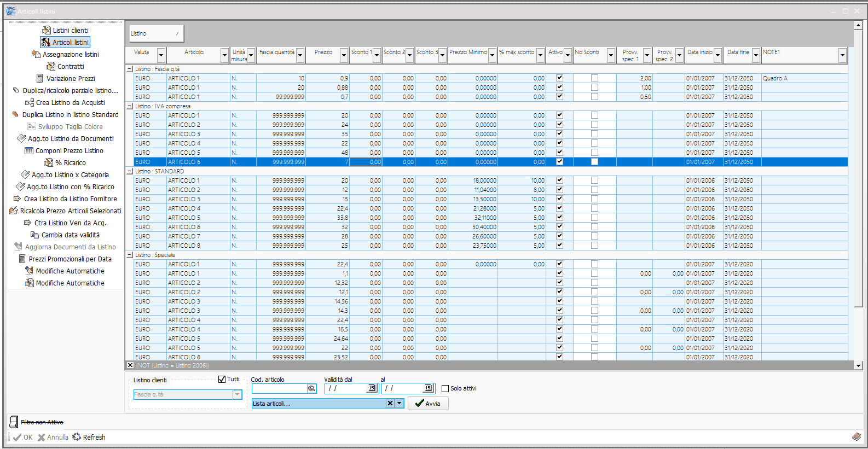
Task: Open the Attivo column filter dropdown
Action: tap(568, 55)
